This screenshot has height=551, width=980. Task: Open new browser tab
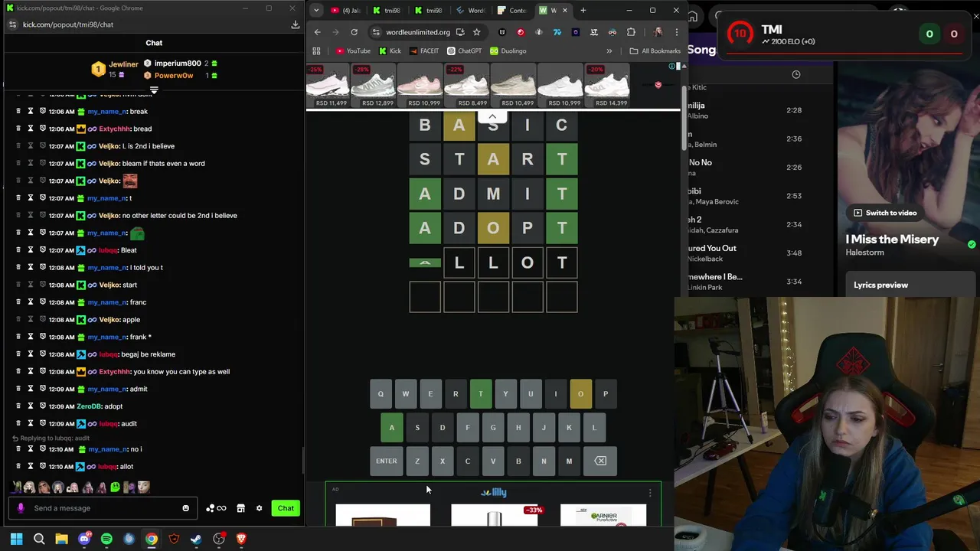click(x=583, y=10)
